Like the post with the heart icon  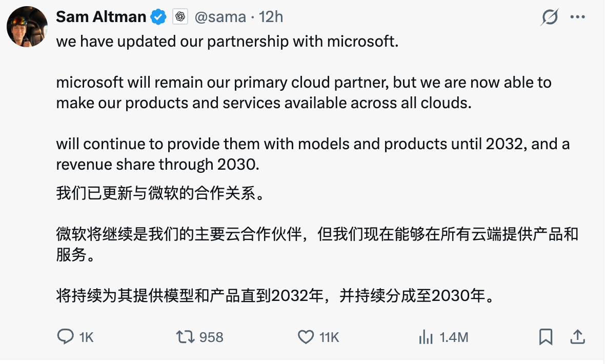coord(306,337)
